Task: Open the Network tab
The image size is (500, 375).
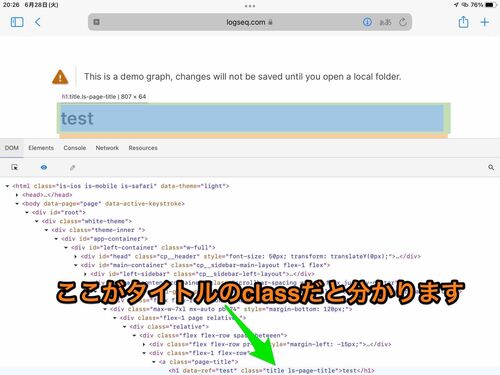Action: 107,148
